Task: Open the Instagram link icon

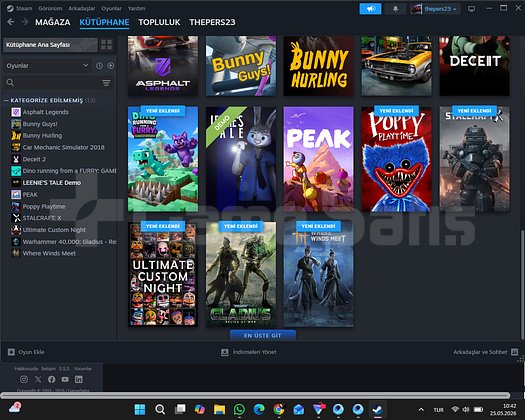Action: (24, 379)
